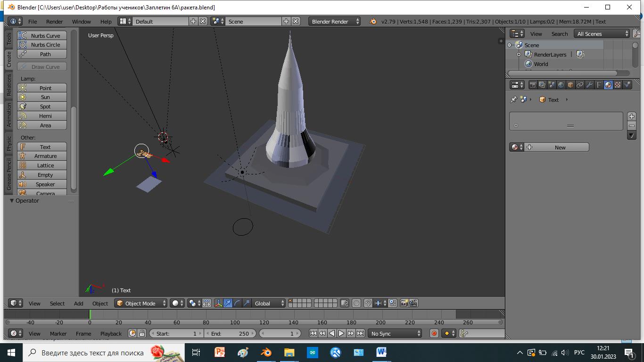Click the OpenGL render animation clapper icon
The height and width of the screenshot is (362, 644).
click(x=413, y=303)
